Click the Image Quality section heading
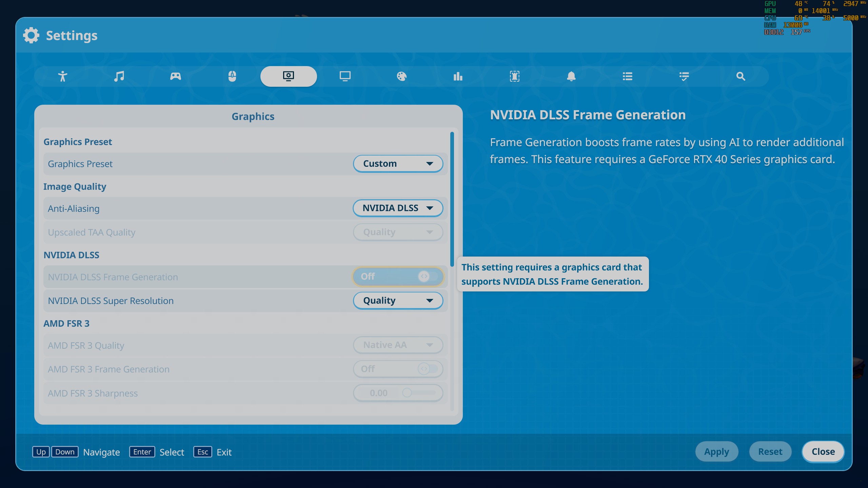Image resolution: width=868 pixels, height=488 pixels. click(x=75, y=187)
